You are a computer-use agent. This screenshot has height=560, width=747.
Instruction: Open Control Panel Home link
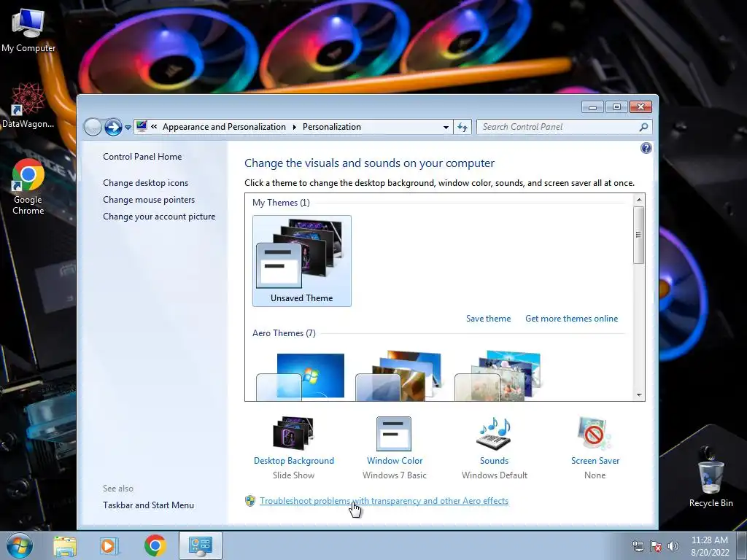pos(142,157)
